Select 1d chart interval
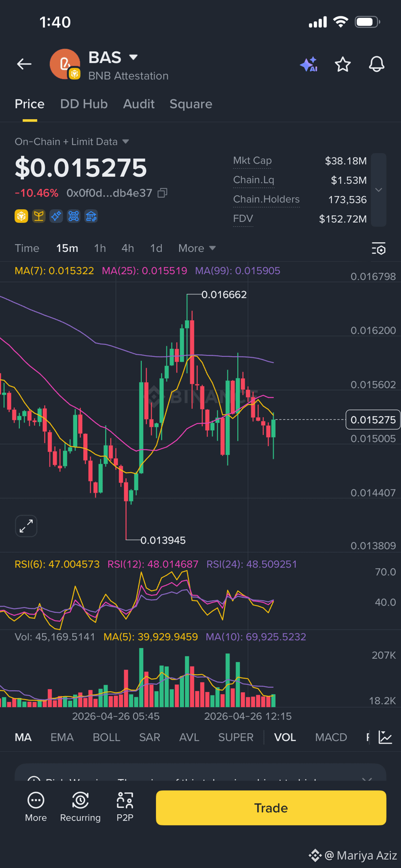 156,248
